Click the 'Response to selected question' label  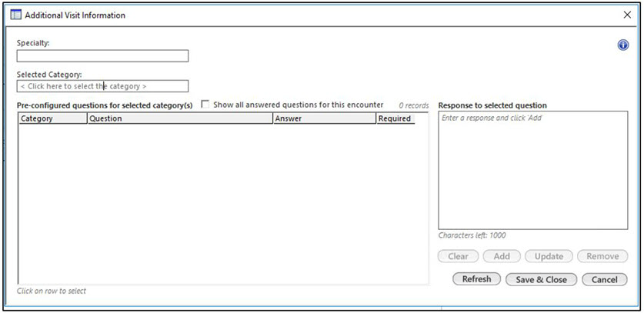click(492, 105)
